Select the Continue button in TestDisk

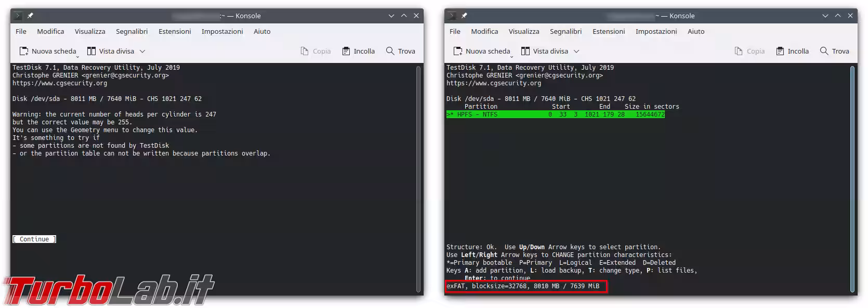click(x=34, y=239)
